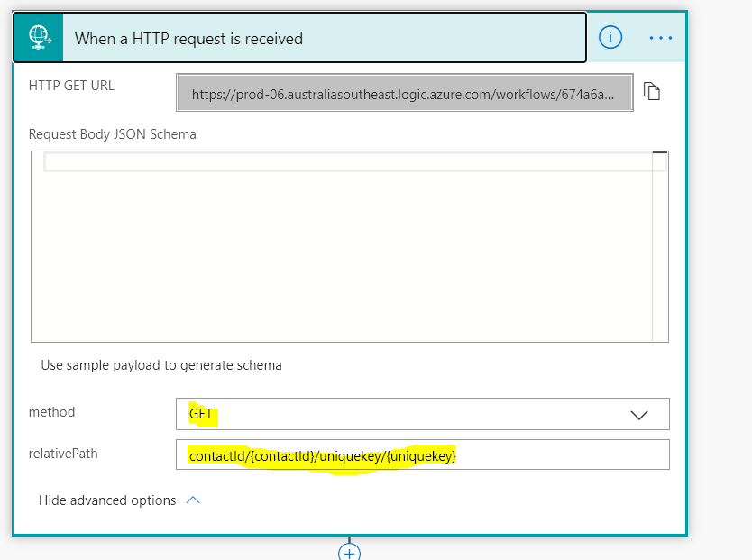Add a new step with plus icon
This screenshot has width=752, height=560.
pos(349,552)
